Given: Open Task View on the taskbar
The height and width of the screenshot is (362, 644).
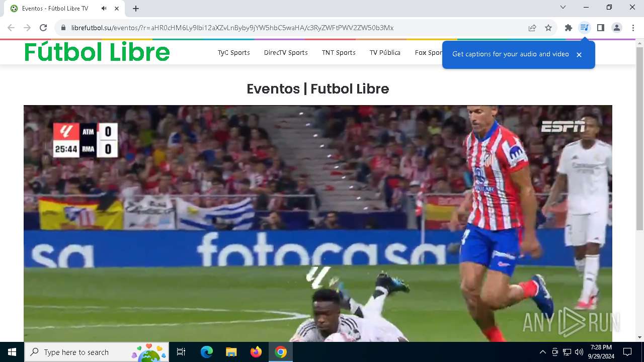Looking at the screenshot, I should tap(181, 352).
